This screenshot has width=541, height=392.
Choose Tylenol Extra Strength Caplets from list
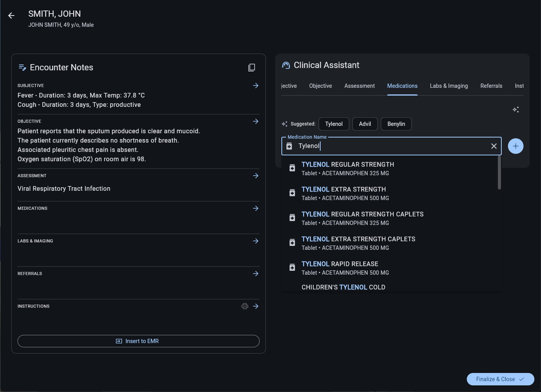358,243
